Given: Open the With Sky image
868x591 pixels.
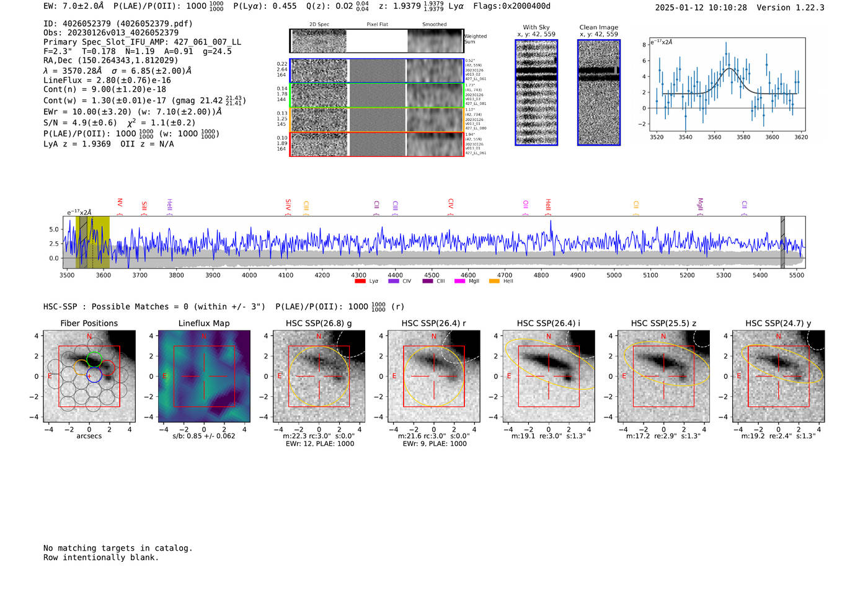Looking at the screenshot, I should coord(536,92).
